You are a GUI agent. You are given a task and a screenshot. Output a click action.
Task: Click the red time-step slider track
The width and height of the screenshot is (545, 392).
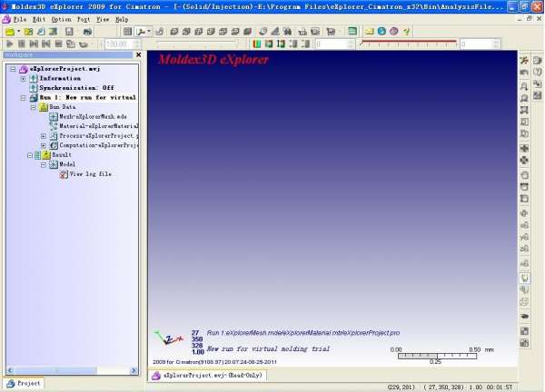(x=408, y=43)
